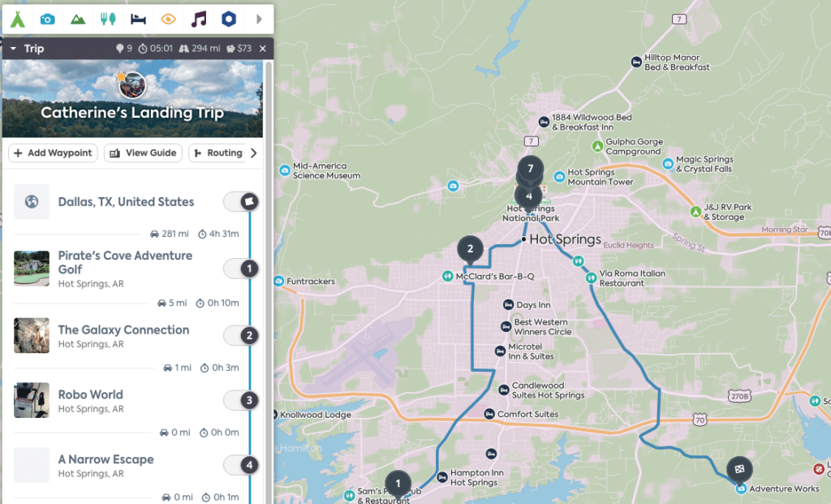Open Robo World thumbnail image
Image resolution: width=831 pixels, height=504 pixels.
(x=32, y=400)
